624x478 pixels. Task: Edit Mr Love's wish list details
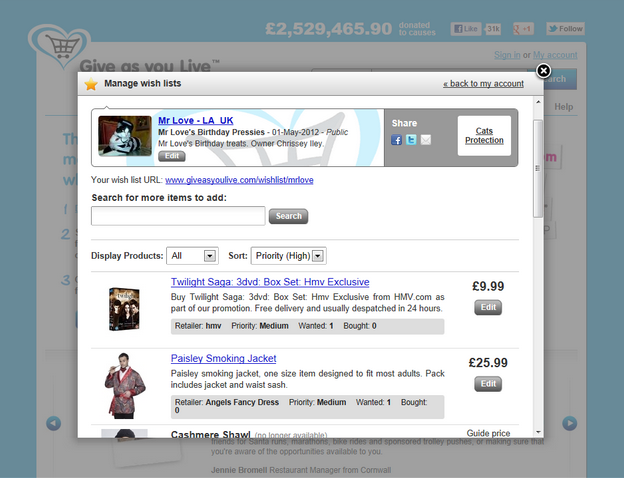(x=172, y=157)
